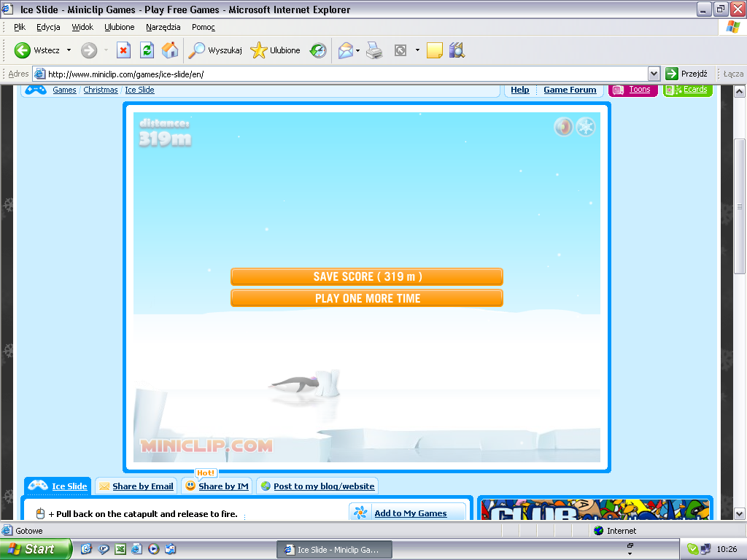Launch Excel from quick launch bar
The image size is (747, 560).
point(120,549)
